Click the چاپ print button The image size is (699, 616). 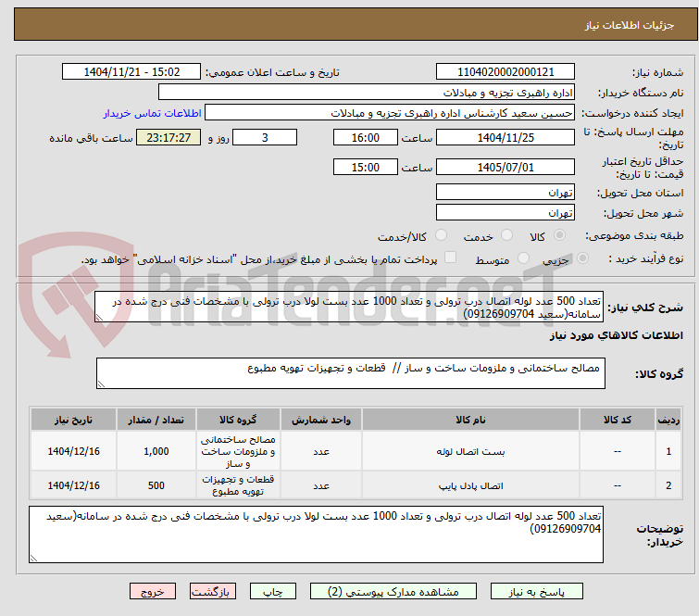tap(273, 592)
